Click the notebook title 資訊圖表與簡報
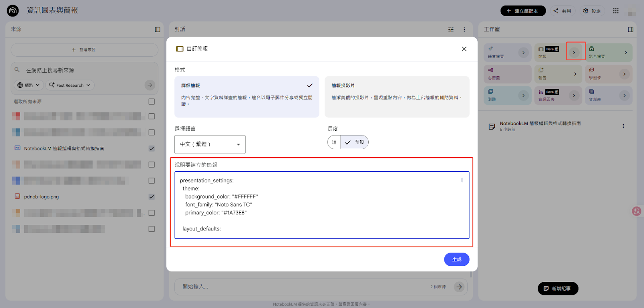The height and width of the screenshot is (308, 644). [52, 10]
